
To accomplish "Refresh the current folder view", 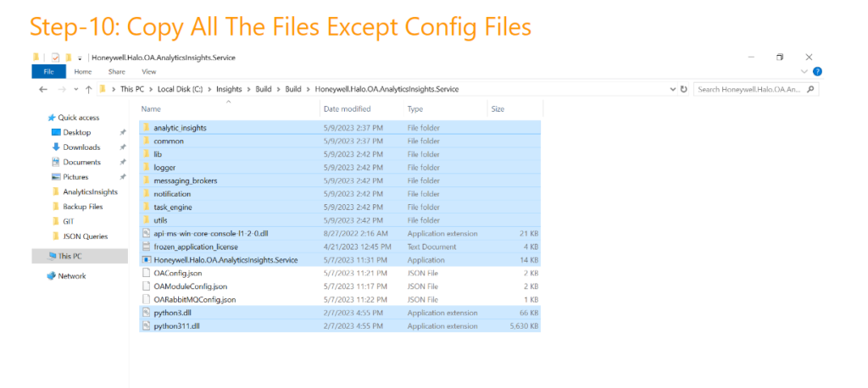I will pyautogui.click(x=684, y=89).
